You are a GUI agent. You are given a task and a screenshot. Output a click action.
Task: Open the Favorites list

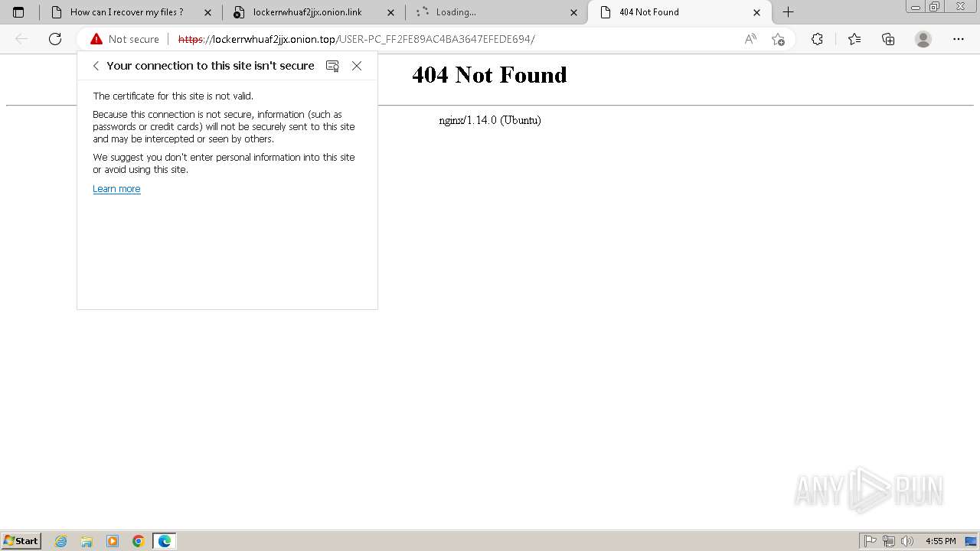click(854, 39)
